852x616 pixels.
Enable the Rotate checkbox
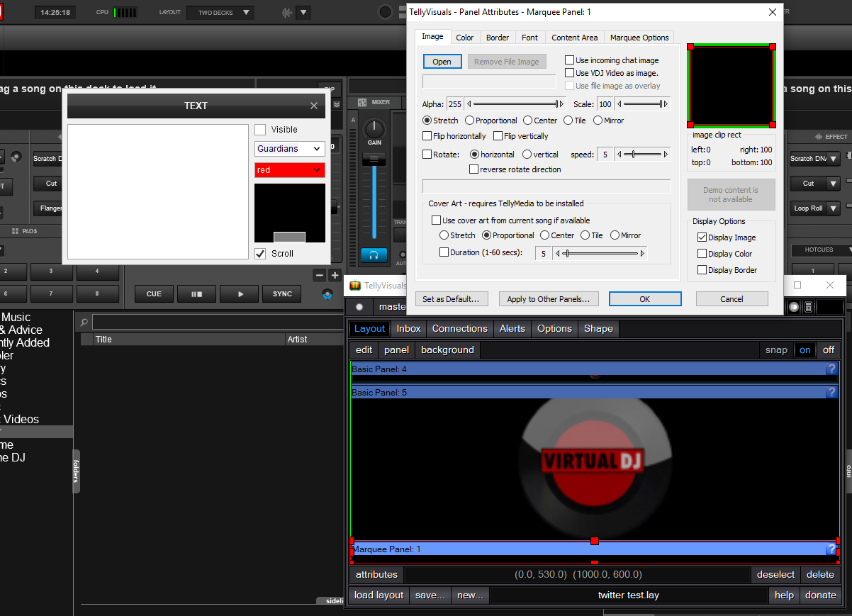click(427, 155)
